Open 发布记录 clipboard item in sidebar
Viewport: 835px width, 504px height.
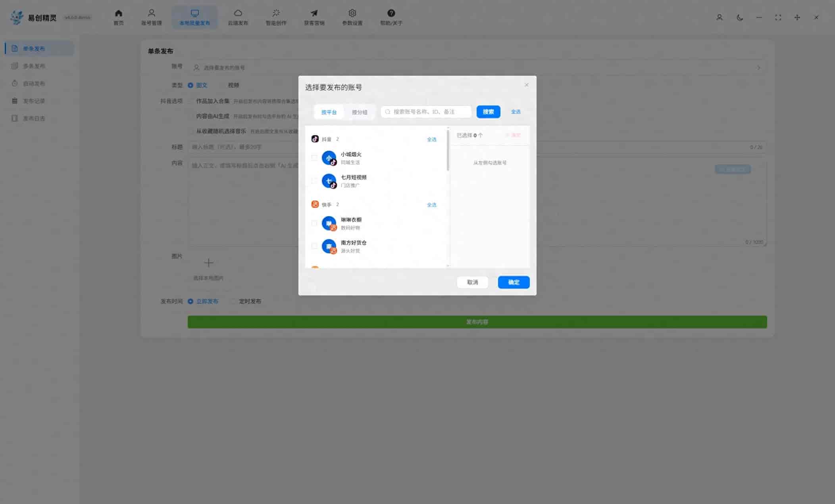pyautogui.click(x=39, y=101)
